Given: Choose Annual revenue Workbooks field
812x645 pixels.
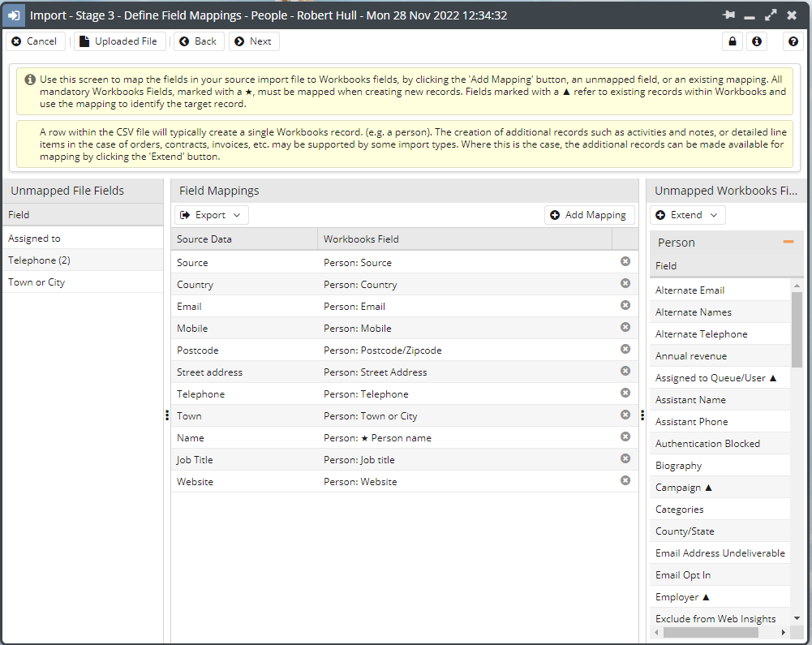Looking at the screenshot, I should [720, 356].
